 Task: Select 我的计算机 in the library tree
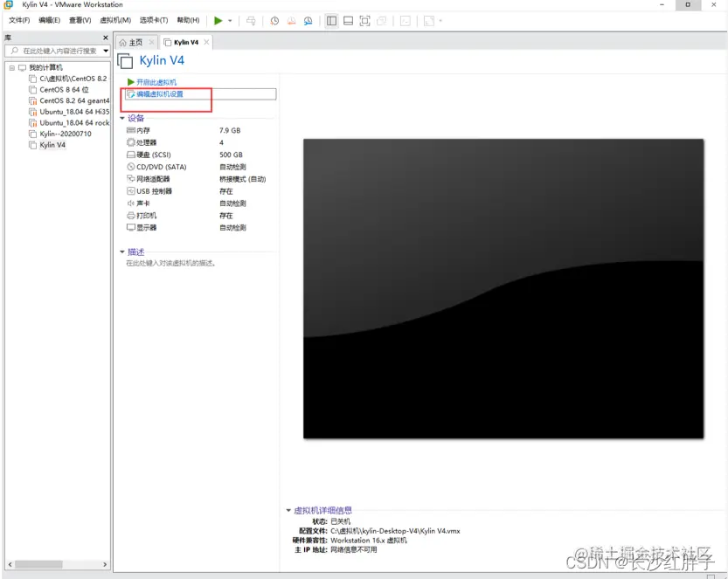tap(45, 68)
